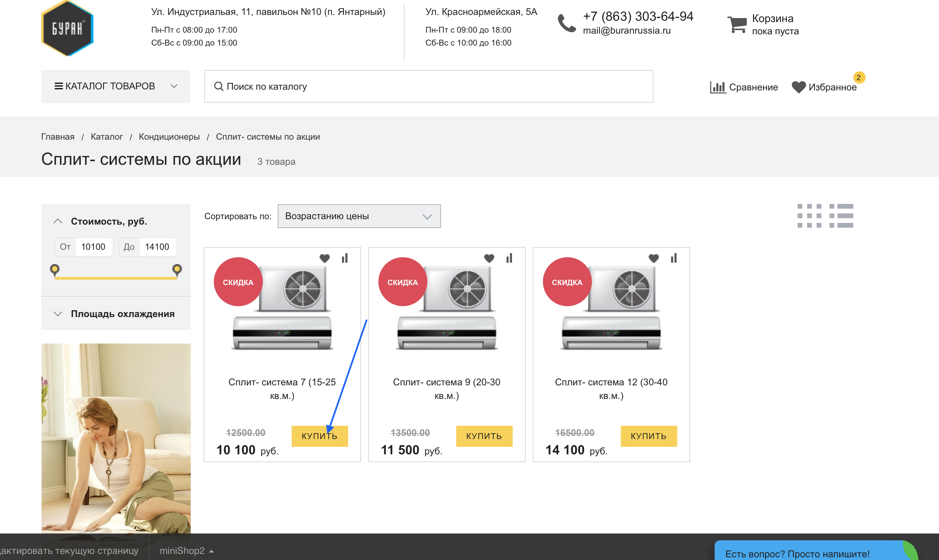The height and width of the screenshot is (560, 939).
Task: Favorite Сплит-система 7 with heart icon
Action: (x=324, y=259)
